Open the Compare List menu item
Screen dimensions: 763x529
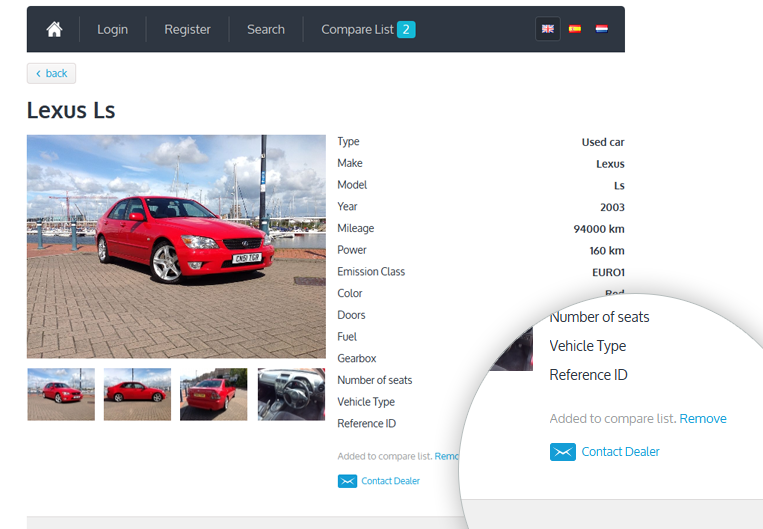pos(368,29)
